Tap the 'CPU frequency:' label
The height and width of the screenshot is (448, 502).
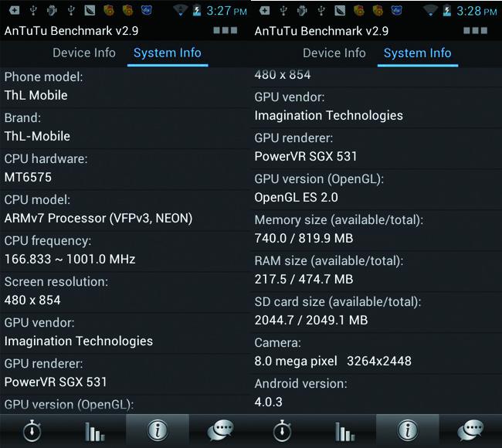48,241
